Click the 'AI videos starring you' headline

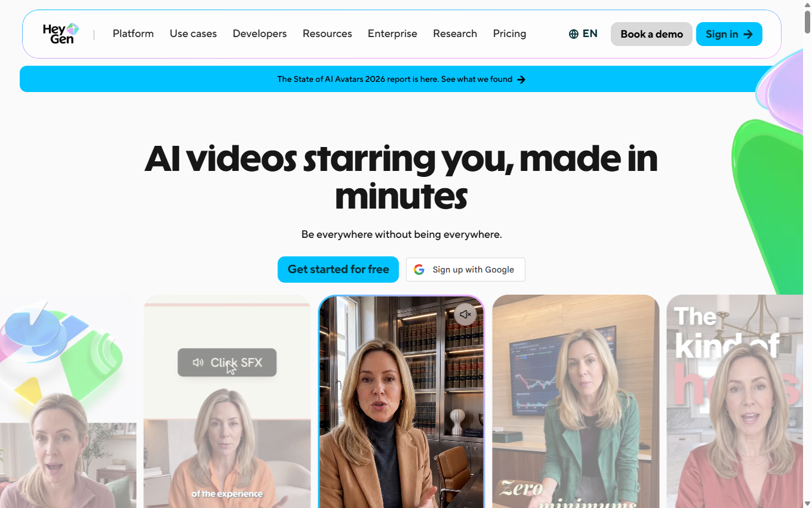[x=401, y=177]
